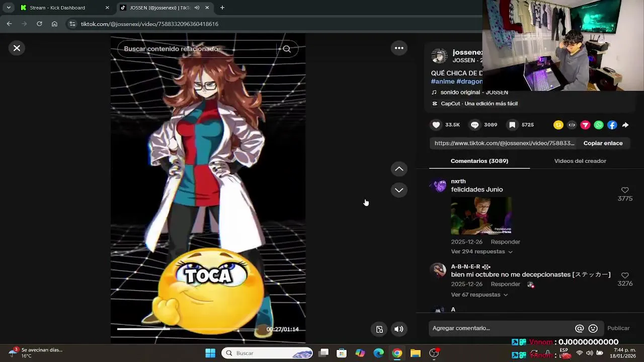
Task: Open Microsoft Store from the taskbar
Action: (342, 353)
